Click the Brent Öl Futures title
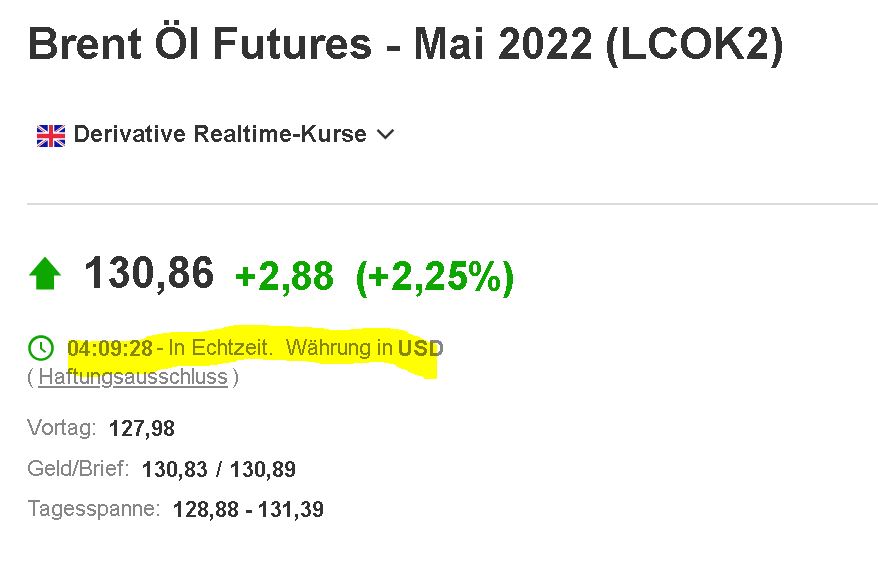The width and height of the screenshot is (878, 579). coord(405,44)
